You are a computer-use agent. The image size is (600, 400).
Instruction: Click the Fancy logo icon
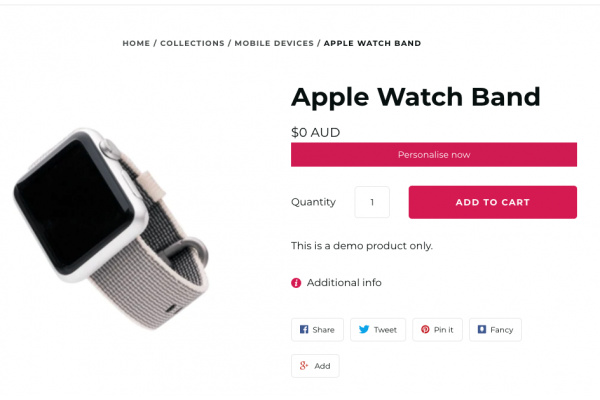pos(482,329)
